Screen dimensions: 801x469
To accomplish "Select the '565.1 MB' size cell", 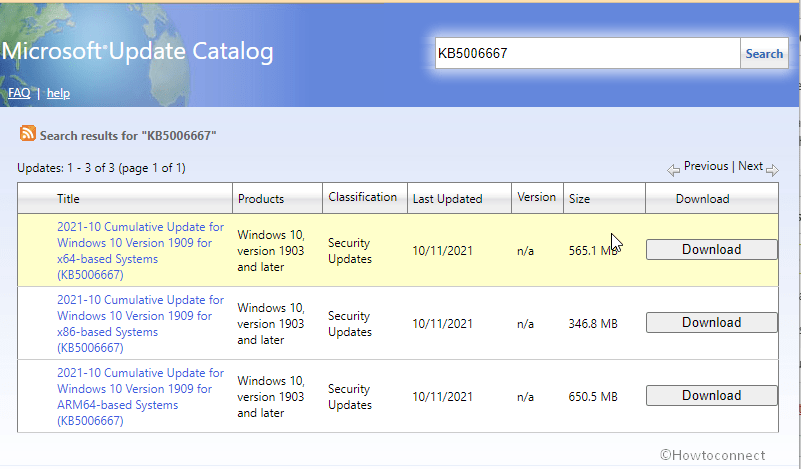I will 593,251.
